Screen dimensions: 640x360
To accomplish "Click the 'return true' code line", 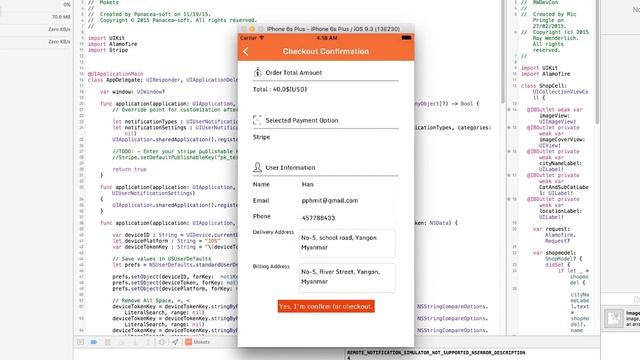I will [129, 169].
